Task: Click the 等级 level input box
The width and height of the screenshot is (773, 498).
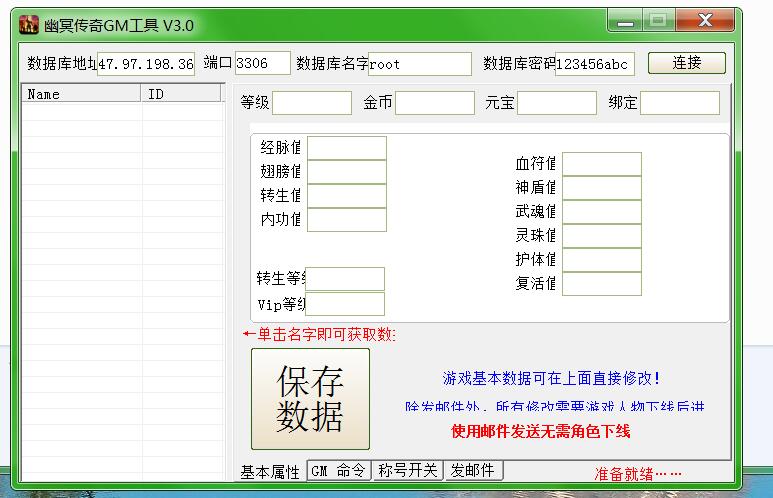Action: click(x=312, y=103)
